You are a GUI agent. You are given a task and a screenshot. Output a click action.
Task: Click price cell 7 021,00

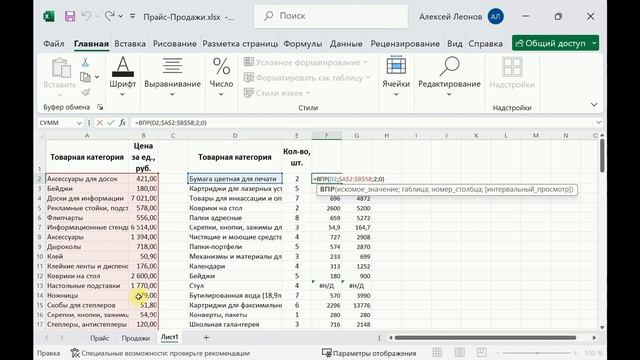(x=143, y=198)
